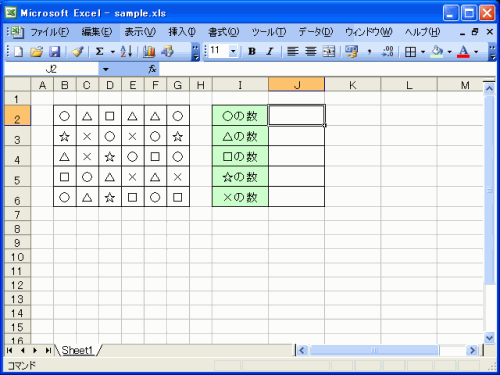Align cell text to the left

[293, 52]
